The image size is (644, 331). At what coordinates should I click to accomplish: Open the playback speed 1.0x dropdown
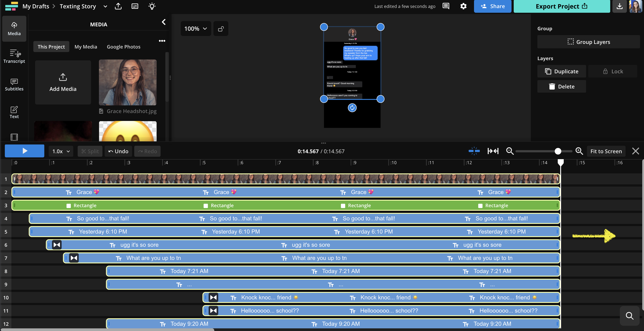pyautogui.click(x=61, y=151)
